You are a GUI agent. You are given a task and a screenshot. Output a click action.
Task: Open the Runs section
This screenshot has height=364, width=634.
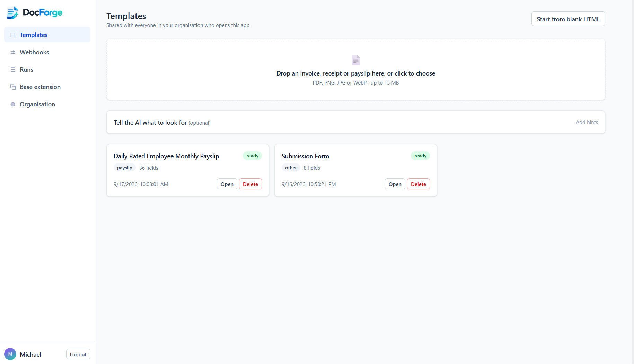47,69
